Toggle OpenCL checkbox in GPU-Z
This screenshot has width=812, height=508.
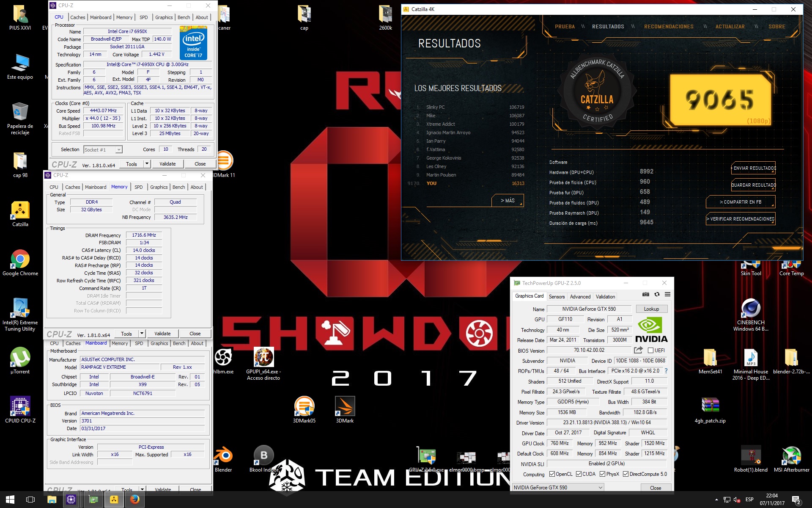tap(551, 474)
